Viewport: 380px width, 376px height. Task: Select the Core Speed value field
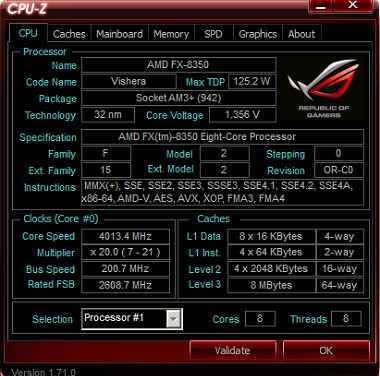(x=125, y=236)
